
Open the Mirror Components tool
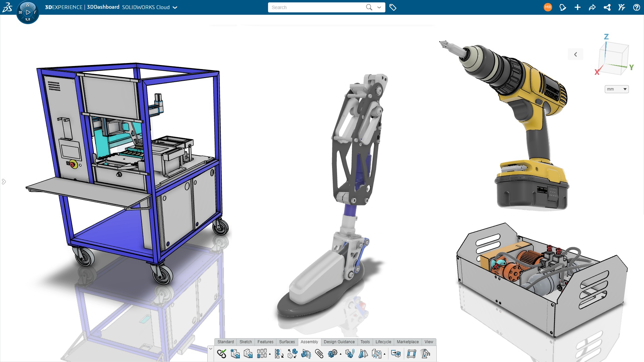tap(363, 354)
